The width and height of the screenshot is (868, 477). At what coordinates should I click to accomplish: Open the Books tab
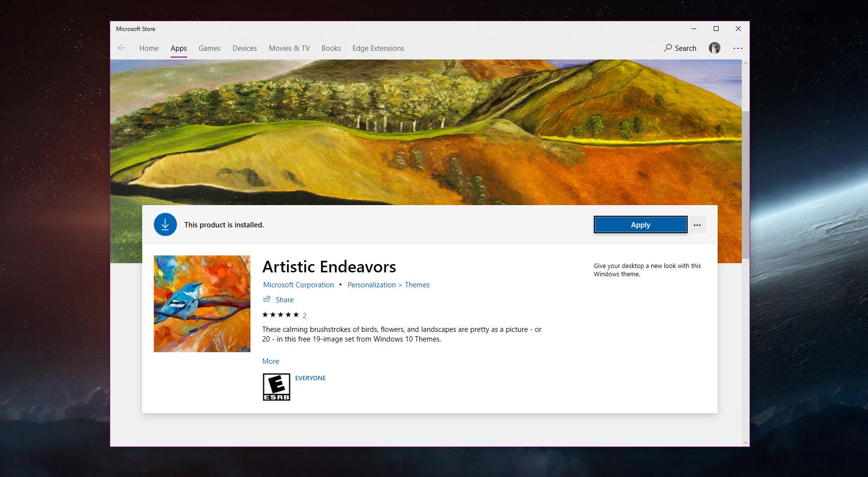pos(331,48)
